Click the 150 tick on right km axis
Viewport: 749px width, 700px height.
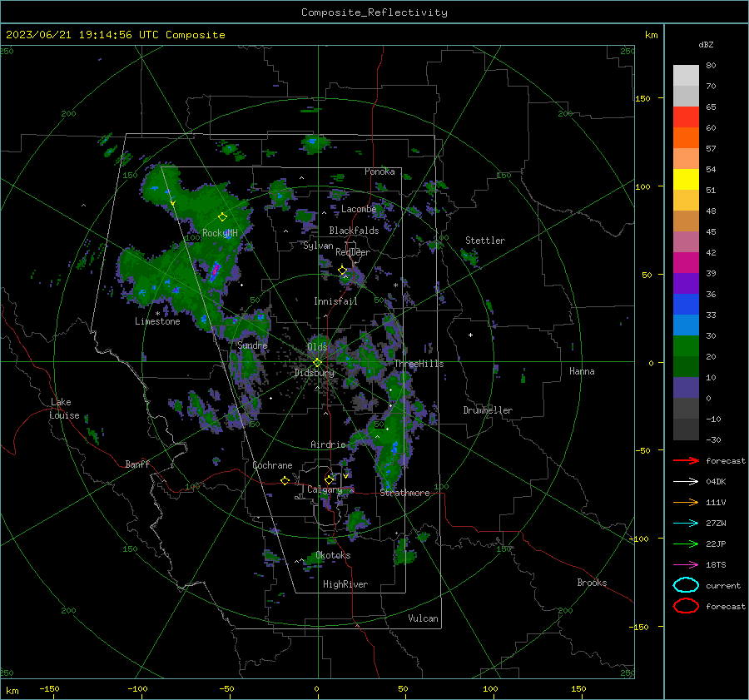642,98
